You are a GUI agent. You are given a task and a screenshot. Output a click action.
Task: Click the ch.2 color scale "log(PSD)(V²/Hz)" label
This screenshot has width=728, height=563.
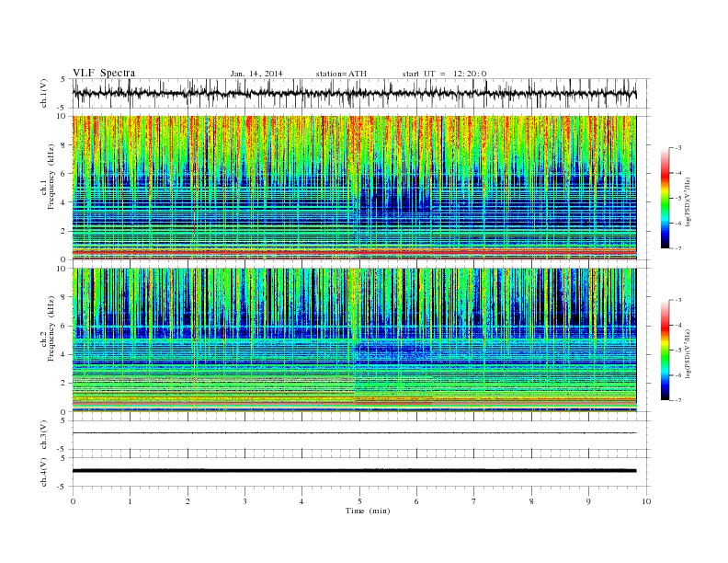[x=688, y=353]
